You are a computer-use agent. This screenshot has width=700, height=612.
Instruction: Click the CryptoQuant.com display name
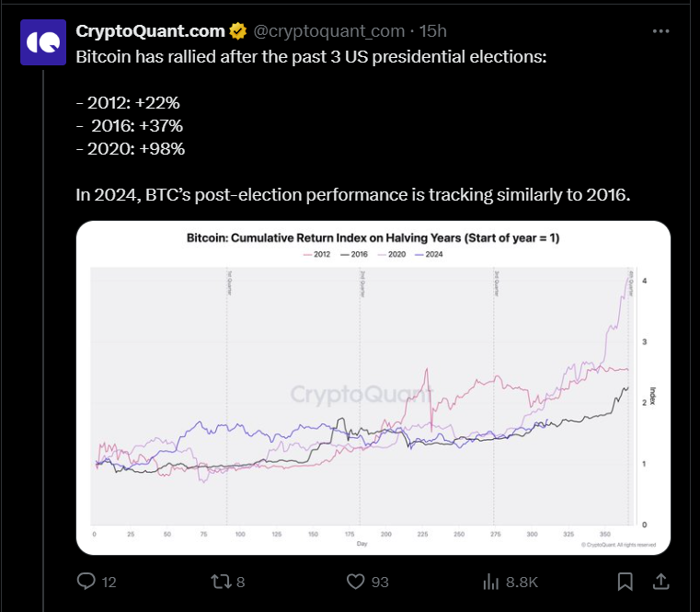coord(150,31)
